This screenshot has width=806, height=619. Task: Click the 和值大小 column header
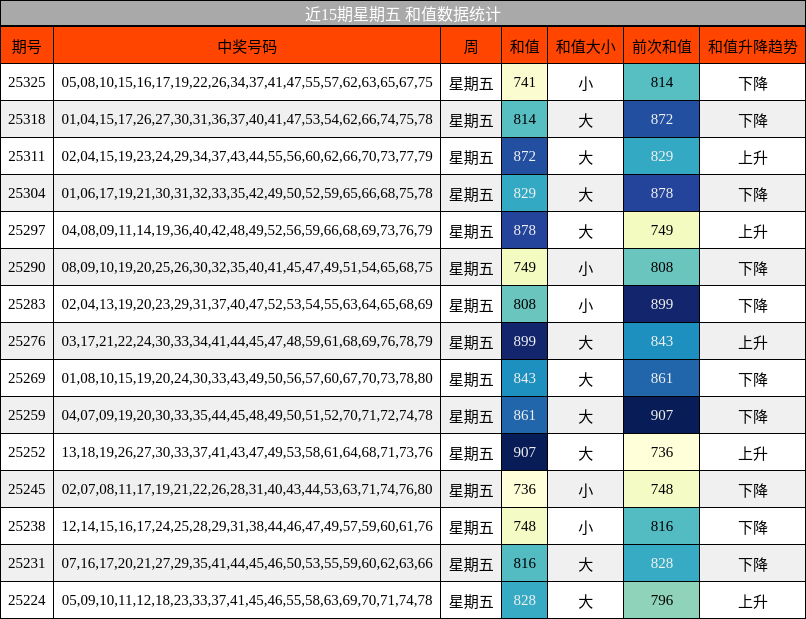(x=586, y=45)
